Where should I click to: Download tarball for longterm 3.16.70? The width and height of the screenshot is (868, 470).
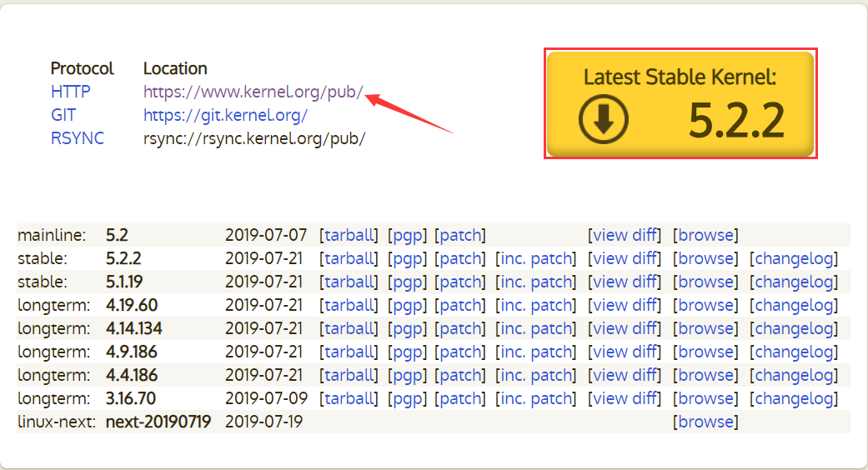(x=349, y=398)
